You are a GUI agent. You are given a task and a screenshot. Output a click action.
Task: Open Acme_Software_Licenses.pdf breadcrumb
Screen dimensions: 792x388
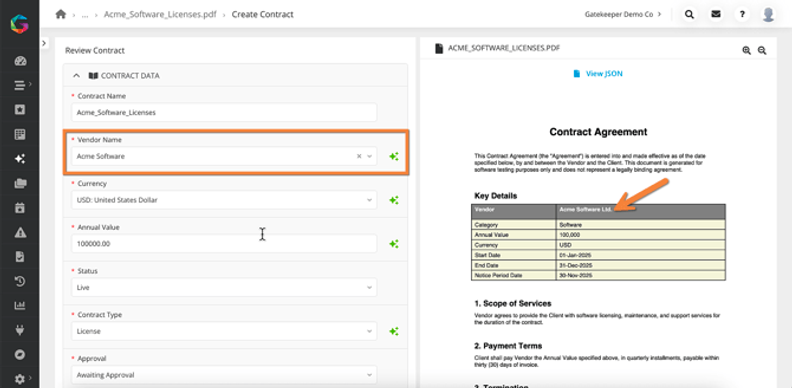(x=160, y=14)
